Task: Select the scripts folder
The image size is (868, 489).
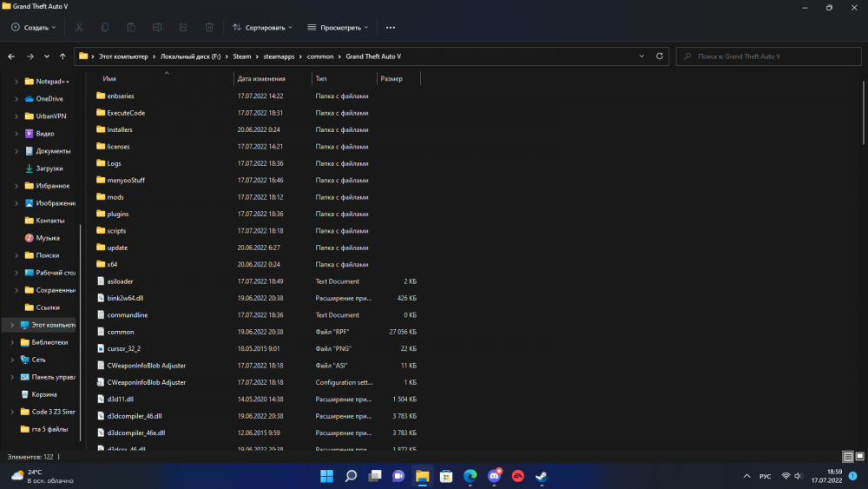Action: [x=116, y=231]
